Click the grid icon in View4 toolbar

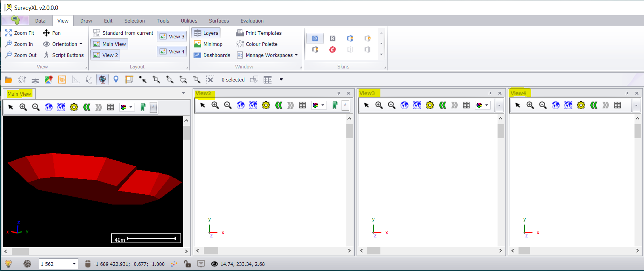point(617,105)
